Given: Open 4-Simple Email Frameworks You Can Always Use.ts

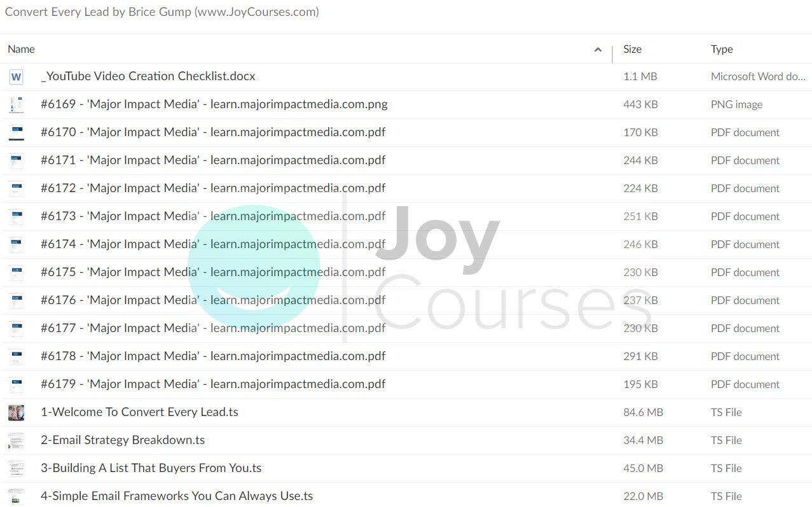Looking at the screenshot, I should point(177,496).
